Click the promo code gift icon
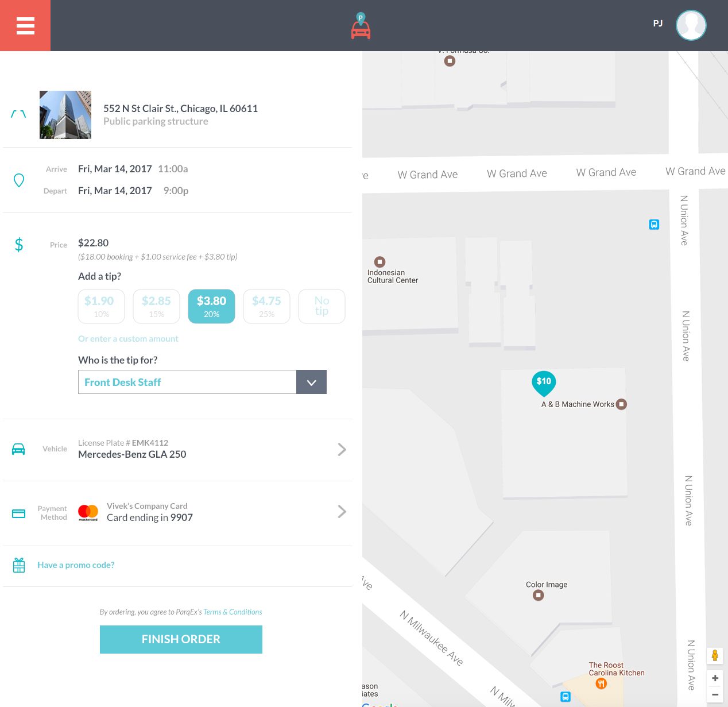Image resolution: width=728 pixels, height=707 pixels. click(x=19, y=565)
